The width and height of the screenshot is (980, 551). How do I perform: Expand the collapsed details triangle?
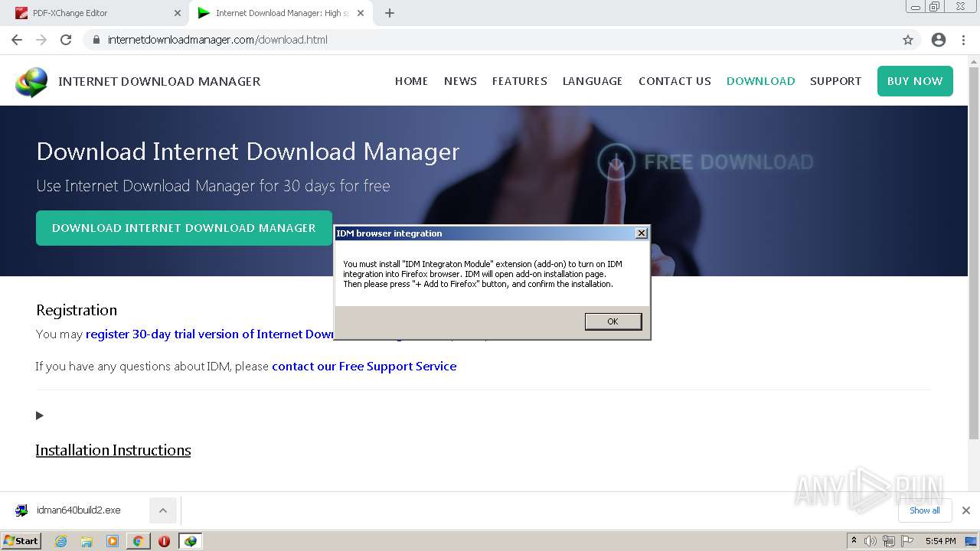click(40, 416)
